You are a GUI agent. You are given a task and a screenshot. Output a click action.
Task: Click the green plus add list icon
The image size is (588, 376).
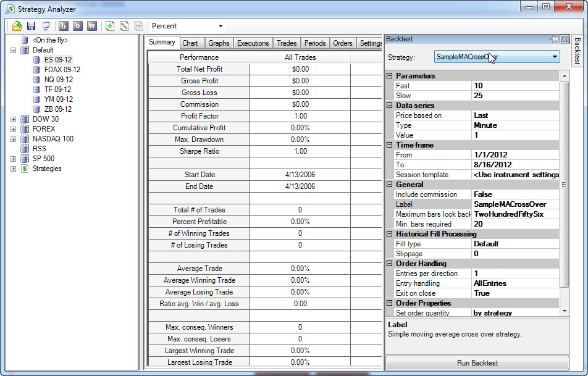[x=110, y=26]
